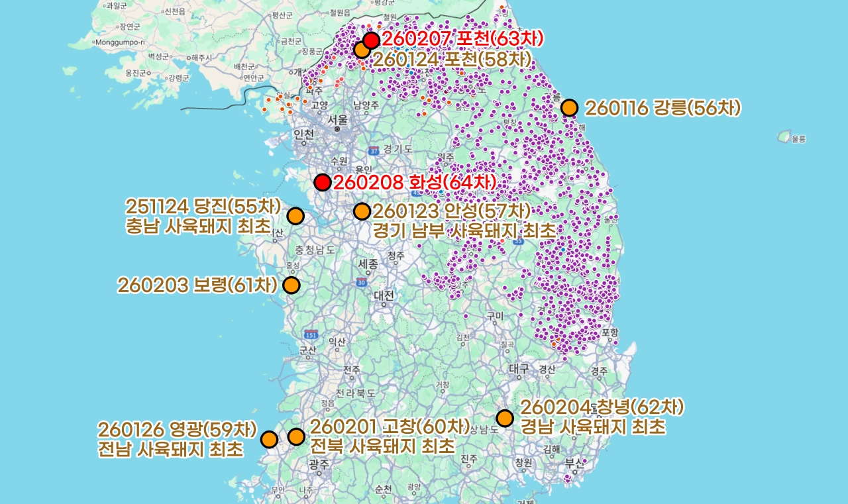Screen dimensions: 848x504
Task: Click the orange Yeonggwang 59차 marker
Action: click(x=269, y=440)
